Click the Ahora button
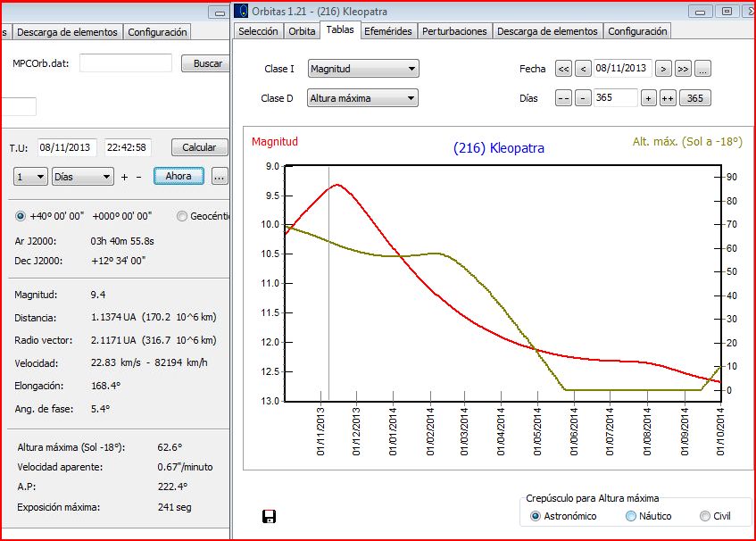The image size is (756, 541). 179,176
